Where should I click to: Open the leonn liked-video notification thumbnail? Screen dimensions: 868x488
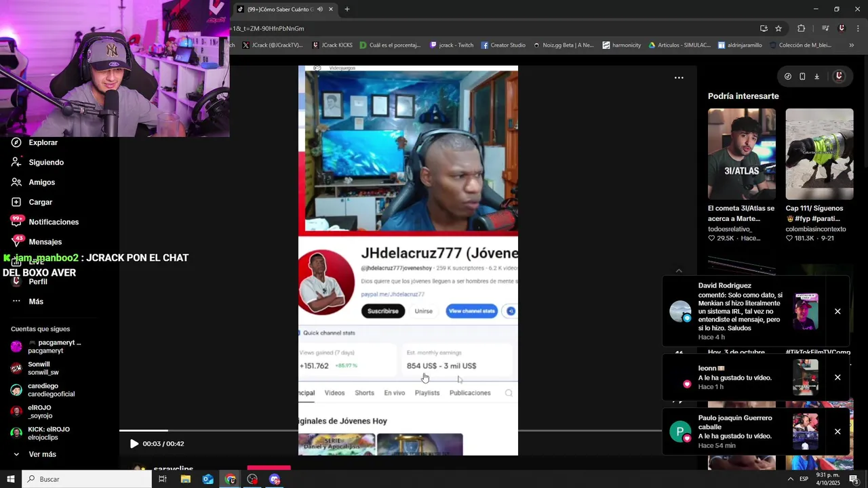(806, 377)
